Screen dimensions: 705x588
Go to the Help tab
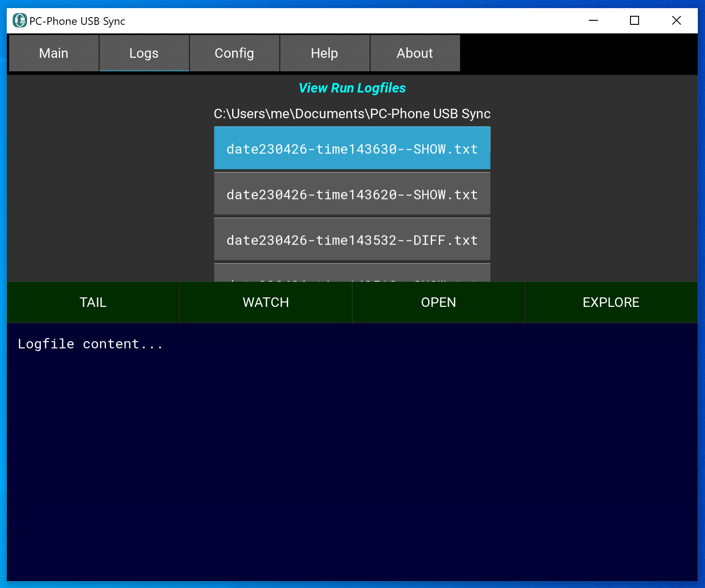pos(325,53)
